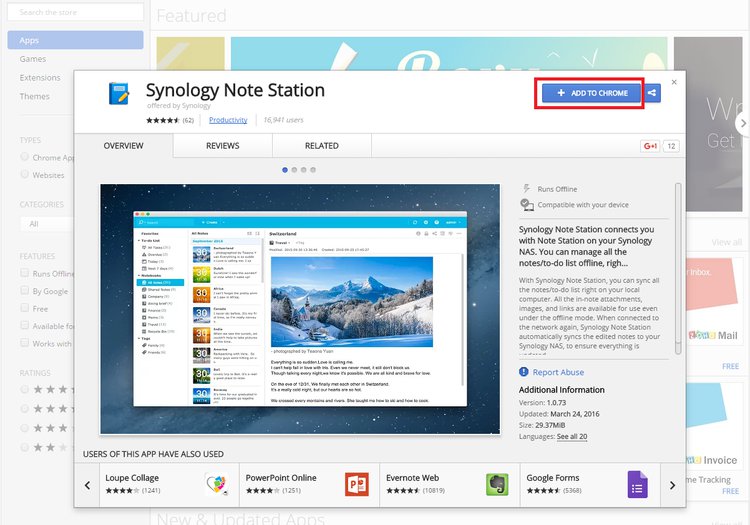
Task: Click the PowerPoint Online icon
Action: (x=356, y=484)
